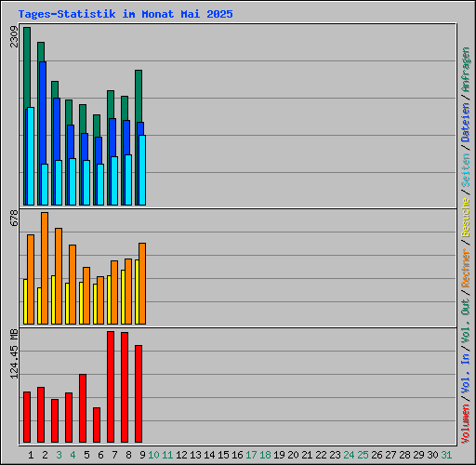Click day label '13'
Image resolution: width=476 pixels, height=465 pixels.
pyautogui.click(x=195, y=455)
